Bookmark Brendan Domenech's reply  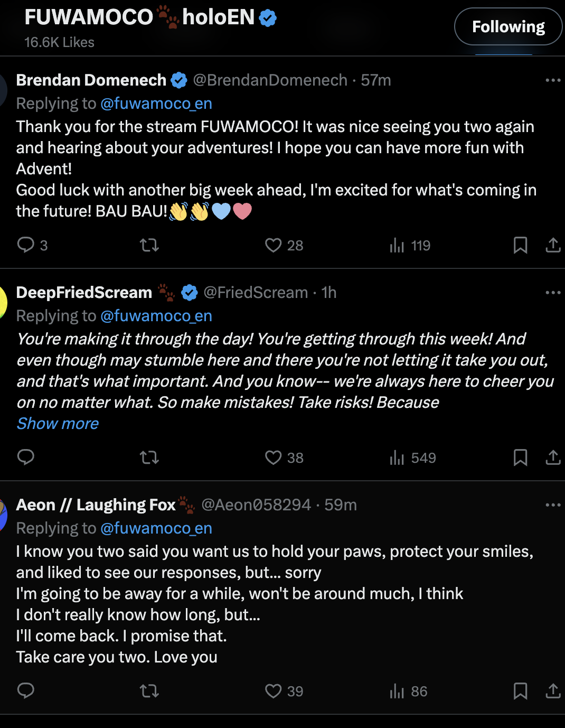(520, 245)
